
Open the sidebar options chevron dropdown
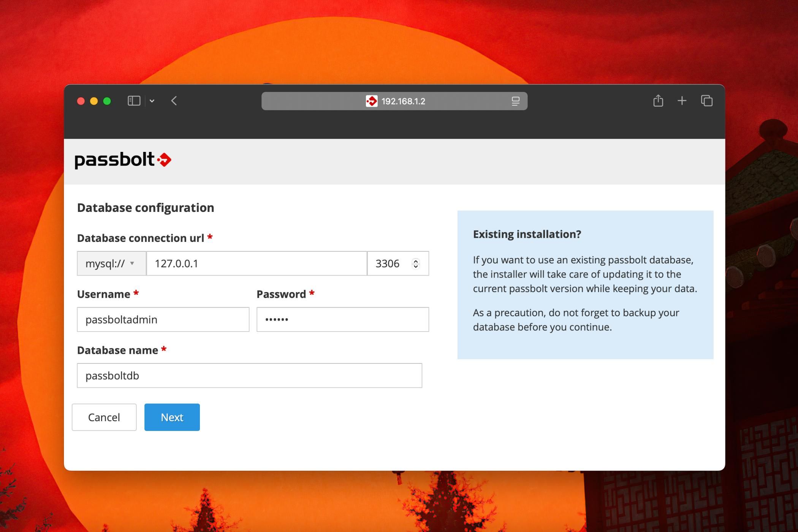pyautogui.click(x=152, y=101)
